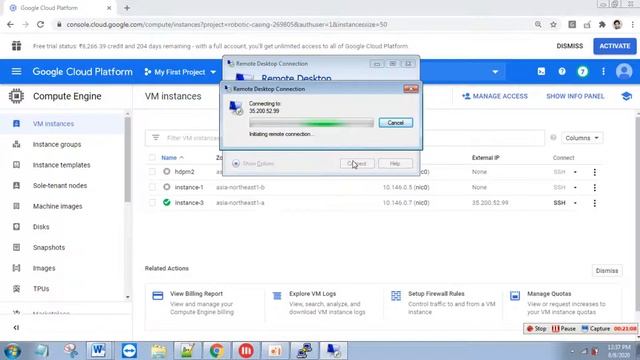Expand the search bar dropdown arrow in header
The image size is (640, 360).
point(495,72)
